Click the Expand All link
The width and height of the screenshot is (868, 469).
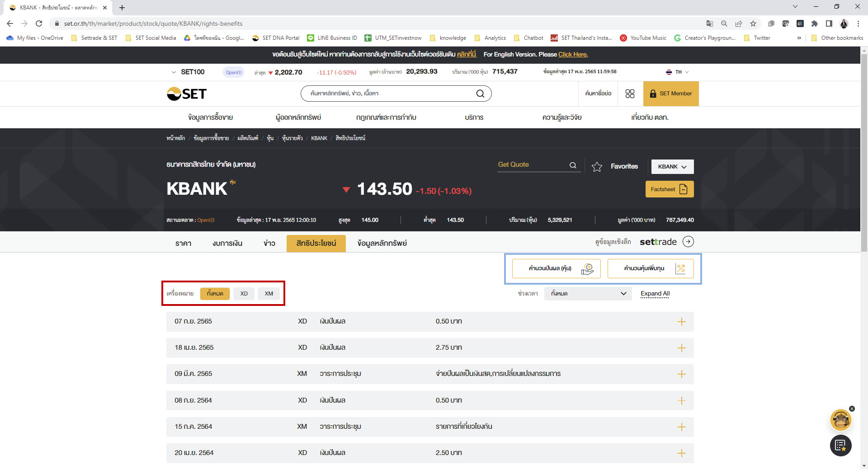click(655, 294)
